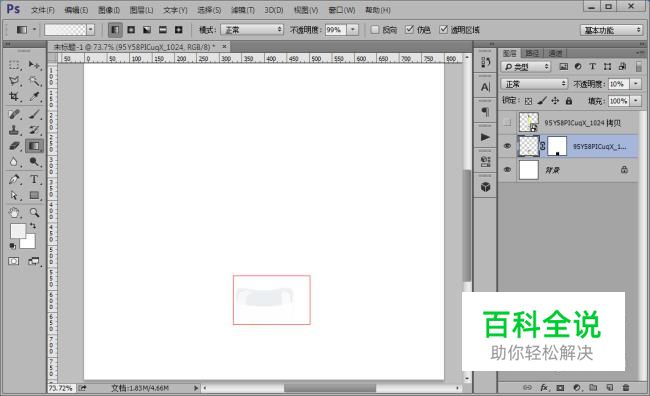Image resolution: width=650 pixels, height=396 pixels.
Task: Hide the 背景 layer
Action: (x=507, y=170)
